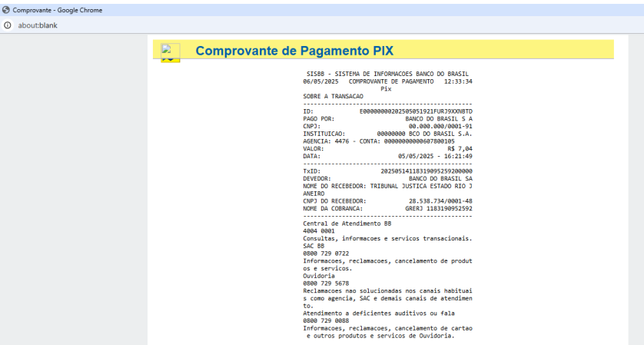Click the TxID value 2025051411831909
Viewport: 644px width, 345px height.
coord(427,171)
